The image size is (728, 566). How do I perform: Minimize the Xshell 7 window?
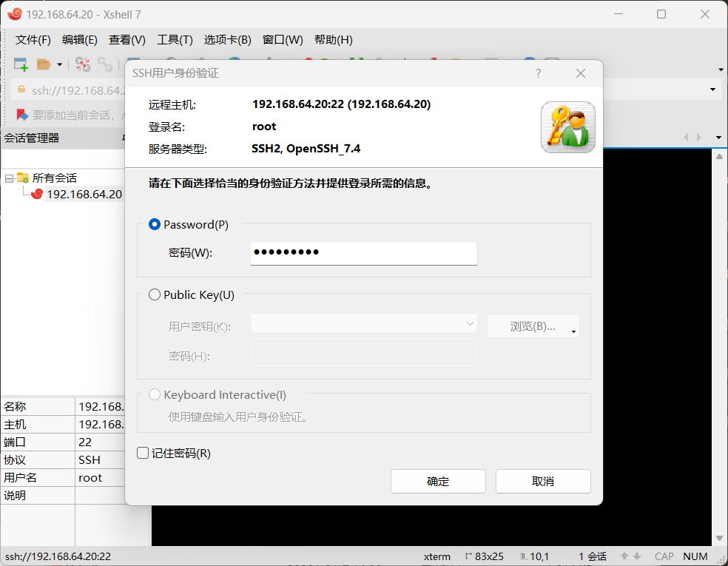click(x=619, y=14)
